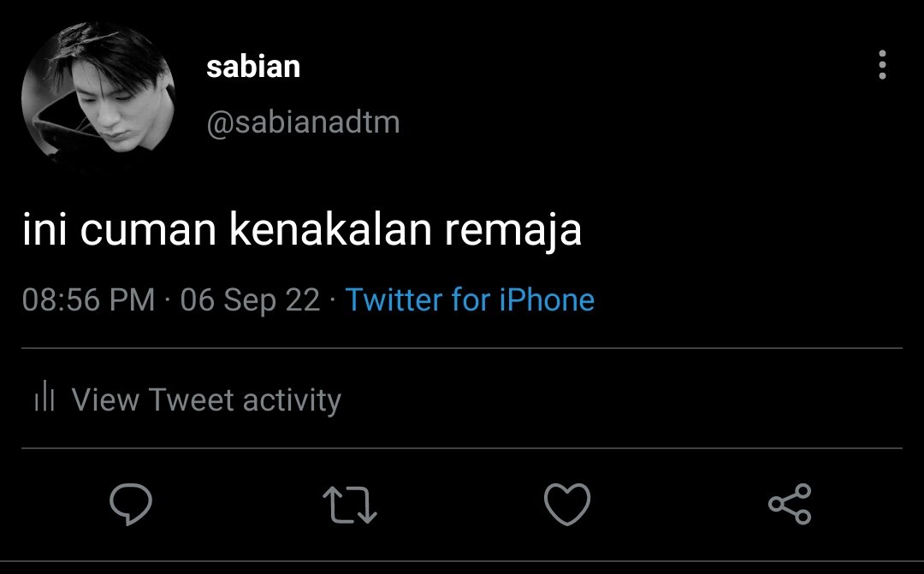Image resolution: width=924 pixels, height=574 pixels.
Task: Click the bar chart analytics icon
Action: (x=44, y=395)
